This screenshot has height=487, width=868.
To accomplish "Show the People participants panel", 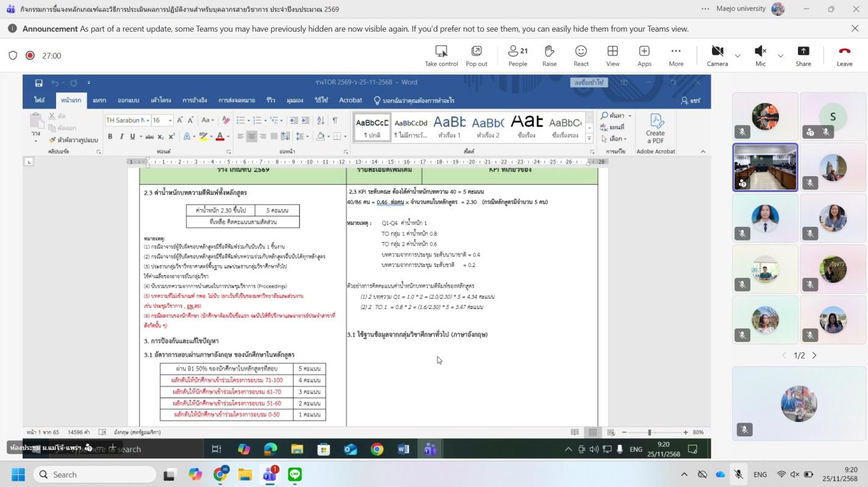I will (x=518, y=51).
